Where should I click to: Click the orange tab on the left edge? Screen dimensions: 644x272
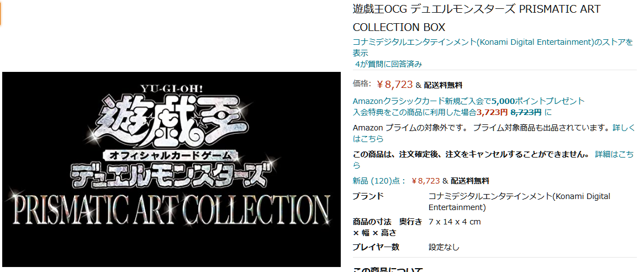pyautogui.click(x=1, y=14)
